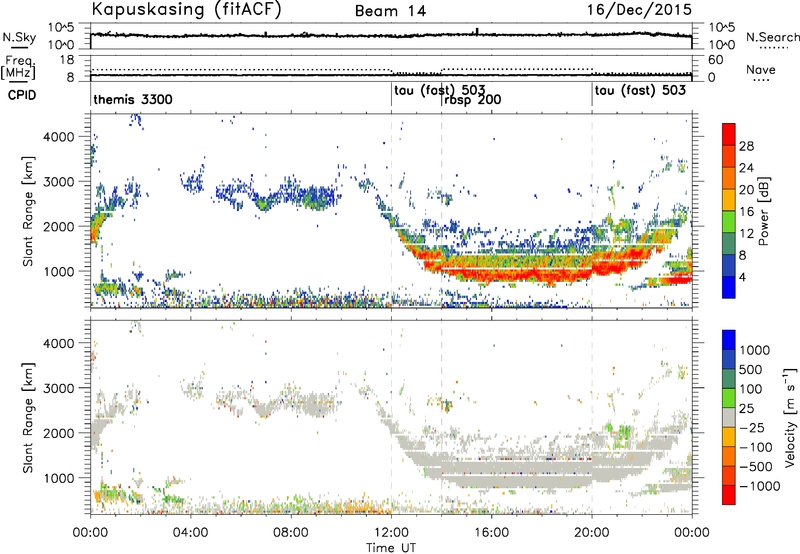The image size is (800, 554).
Task: Click the 'Time UT' axis label
Action: 391,548
